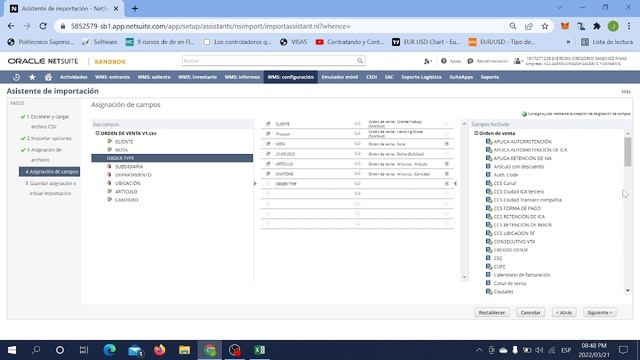Reload the page with the refresh icon
The image size is (640, 360).
[43, 26]
